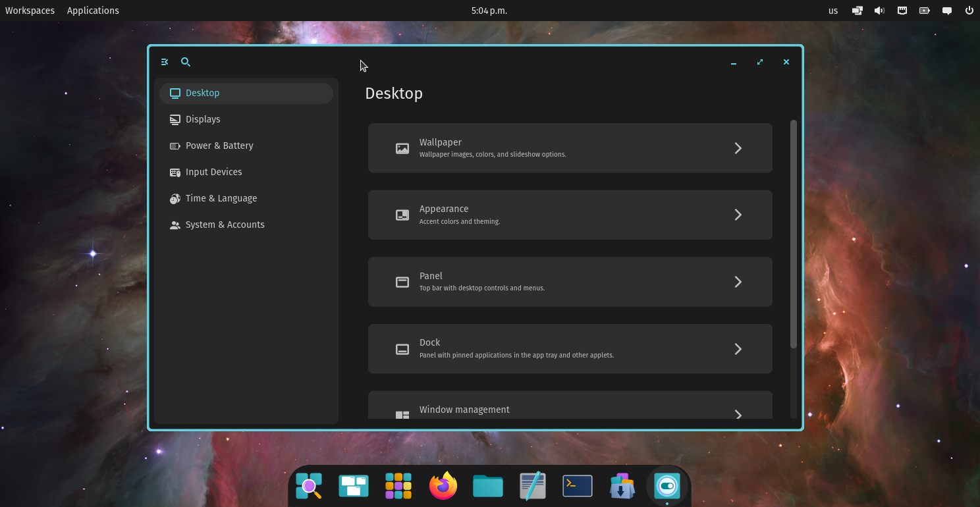980x507 pixels.
Task: Launch the text editor dock icon
Action: pos(533,486)
